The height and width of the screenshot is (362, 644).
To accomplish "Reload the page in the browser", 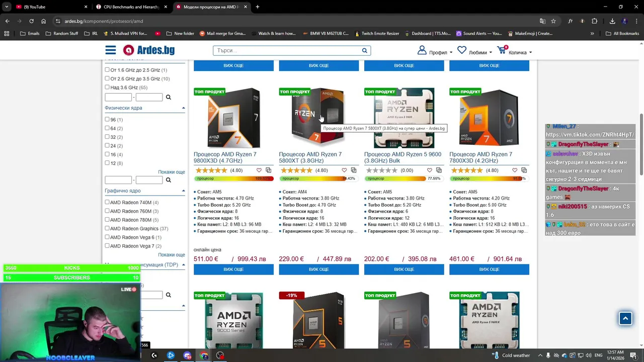I will tap(31, 21).
